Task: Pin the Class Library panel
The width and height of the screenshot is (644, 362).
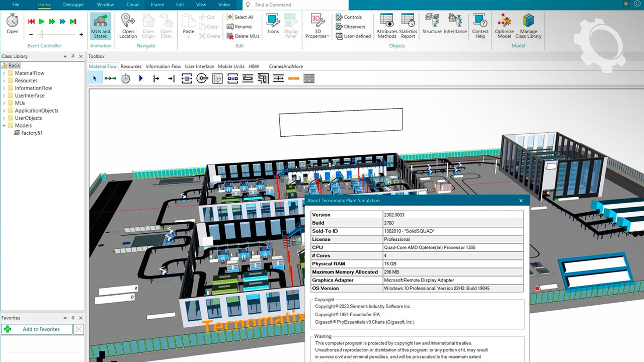Action: click(73, 56)
